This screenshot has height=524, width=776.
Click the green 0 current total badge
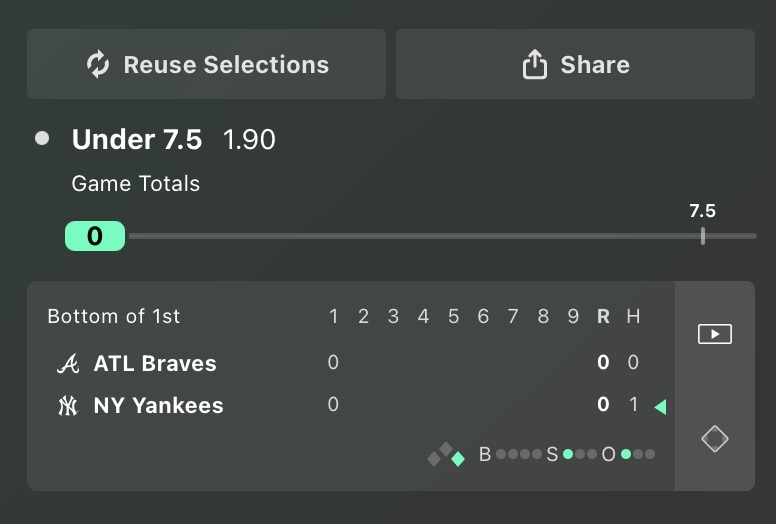(95, 236)
